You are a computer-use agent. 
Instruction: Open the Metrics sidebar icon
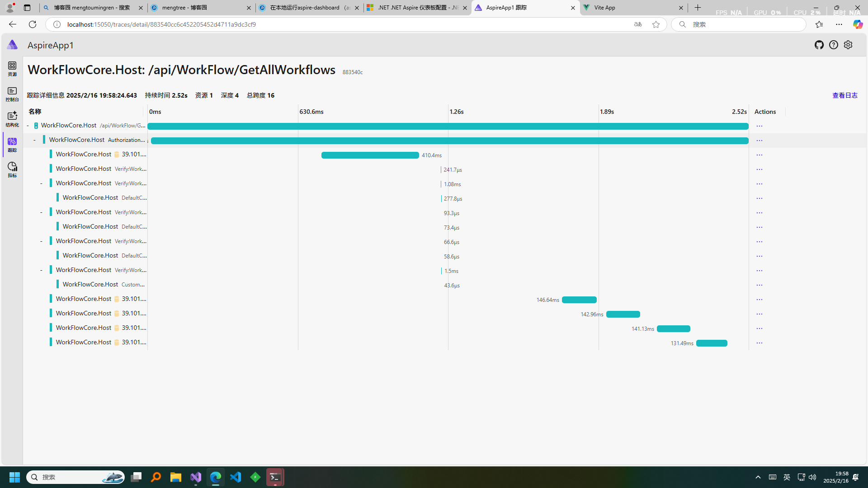pyautogui.click(x=12, y=170)
